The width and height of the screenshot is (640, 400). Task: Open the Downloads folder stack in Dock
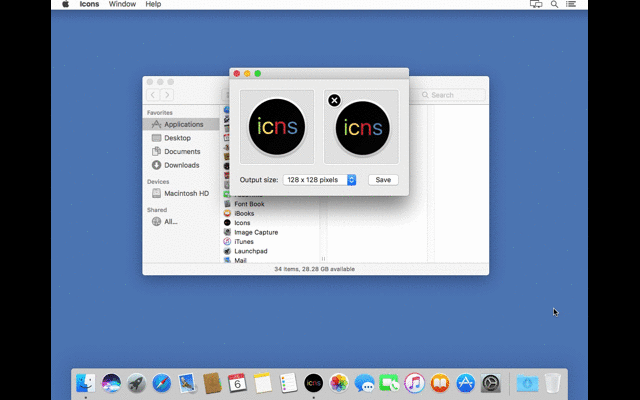pyautogui.click(x=527, y=384)
